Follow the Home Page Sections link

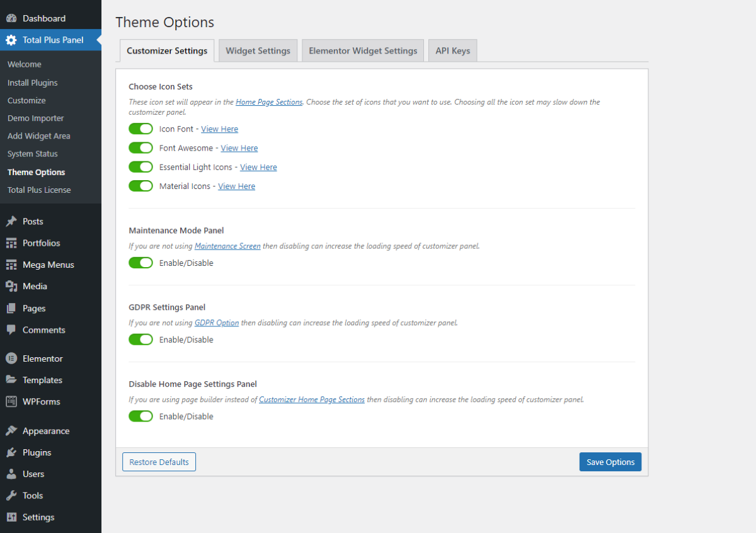pyautogui.click(x=269, y=102)
